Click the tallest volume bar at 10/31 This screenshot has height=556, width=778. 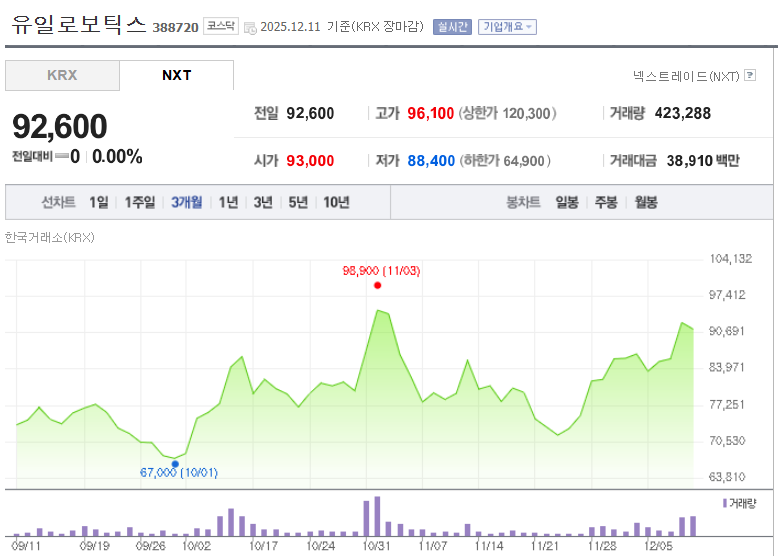point(377,516)
